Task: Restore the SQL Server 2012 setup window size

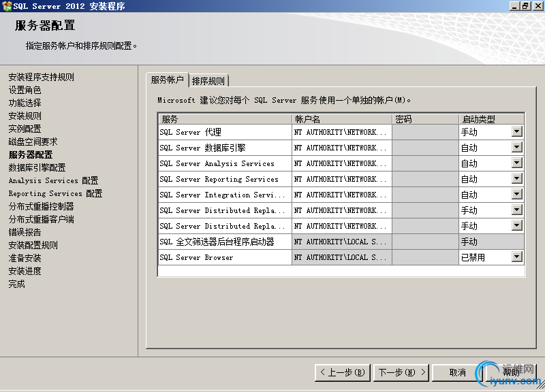Action: 525,6
